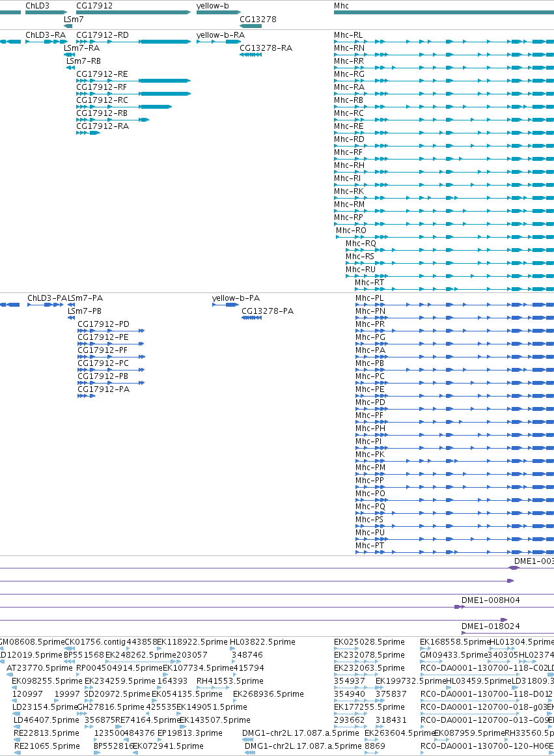This screenshot has height=756, width=554.
Task: Click protein Mhc-PM
Action: [370, 468]
